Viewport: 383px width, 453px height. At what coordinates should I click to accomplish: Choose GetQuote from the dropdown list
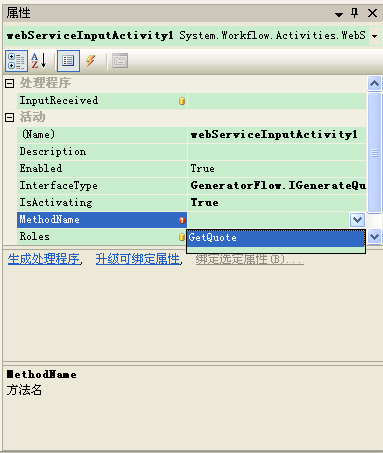[276, 238]
